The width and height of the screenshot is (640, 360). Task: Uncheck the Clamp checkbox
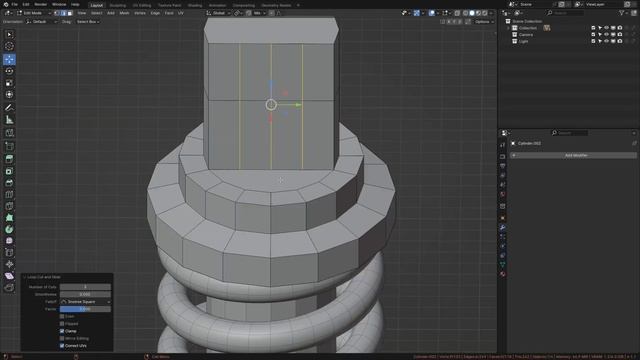[62, 331]
